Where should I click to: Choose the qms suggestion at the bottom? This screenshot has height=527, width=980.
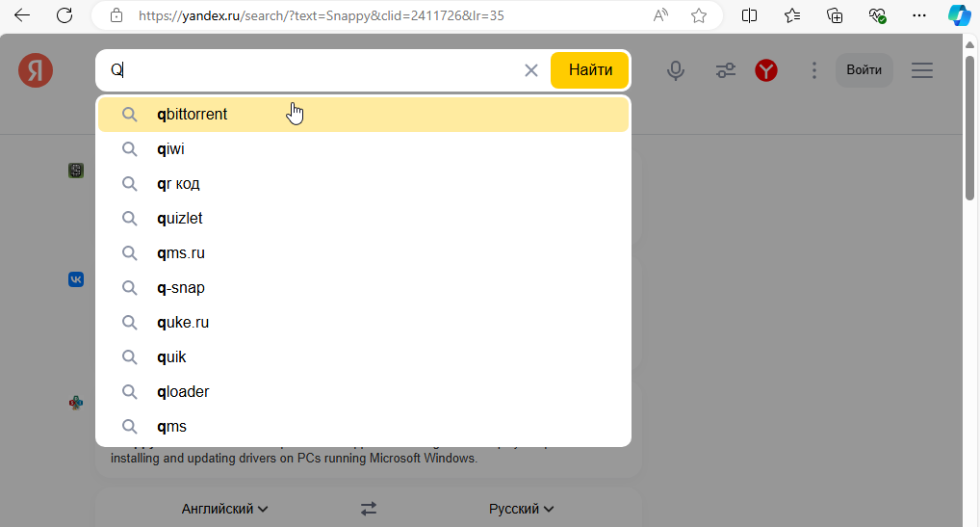(363, 427)
